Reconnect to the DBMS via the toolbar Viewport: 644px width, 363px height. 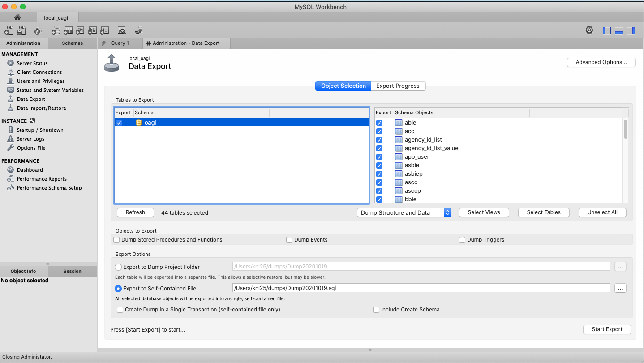click(139, 30)
